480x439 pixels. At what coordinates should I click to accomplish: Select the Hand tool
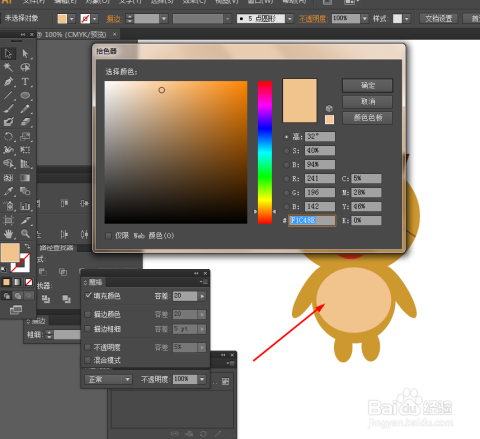click(8, 233)
